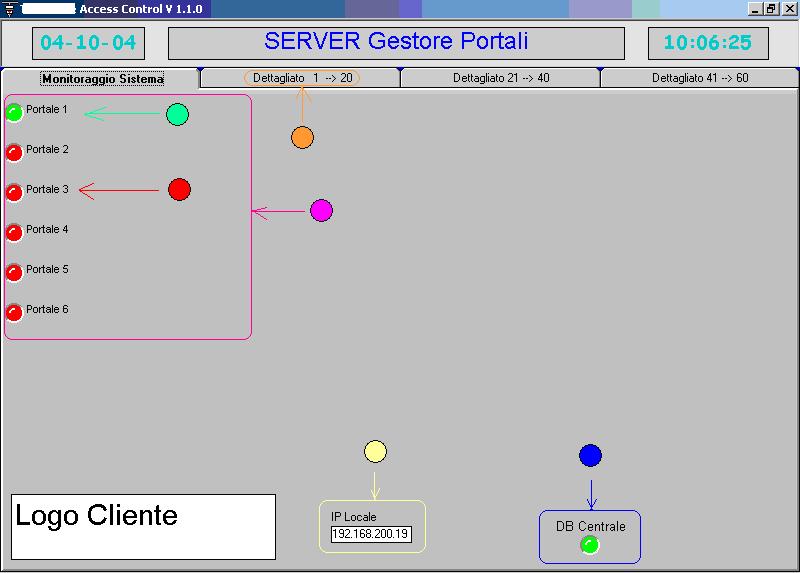Open the Dettagliato 1 --> 20 tab

pyautogui.click(x=302, y=78)
